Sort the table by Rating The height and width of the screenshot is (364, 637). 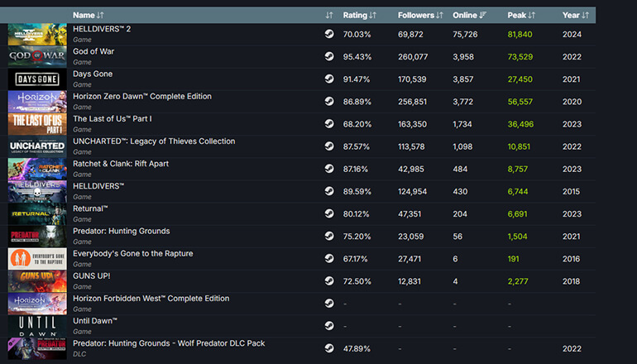coord(360,15)
